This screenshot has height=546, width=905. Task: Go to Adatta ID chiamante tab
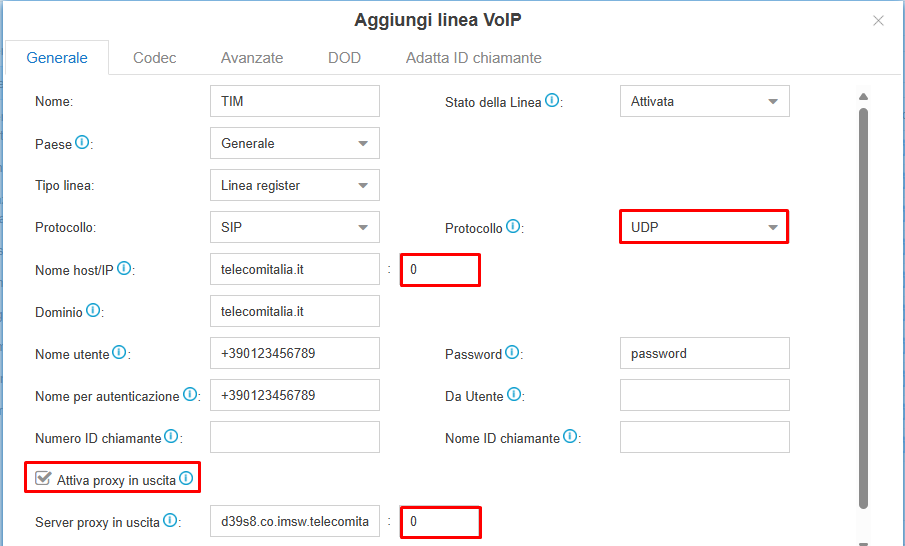[473, 58]
